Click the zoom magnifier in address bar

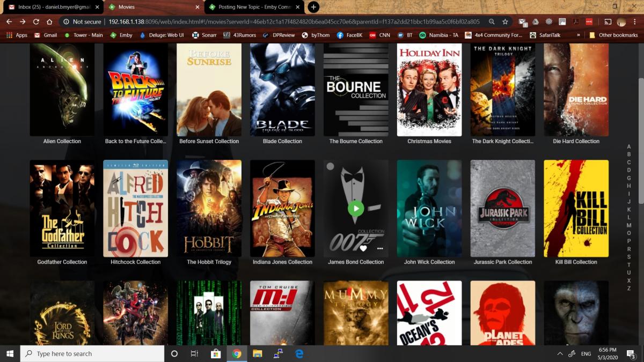click(x=492, y=21)
